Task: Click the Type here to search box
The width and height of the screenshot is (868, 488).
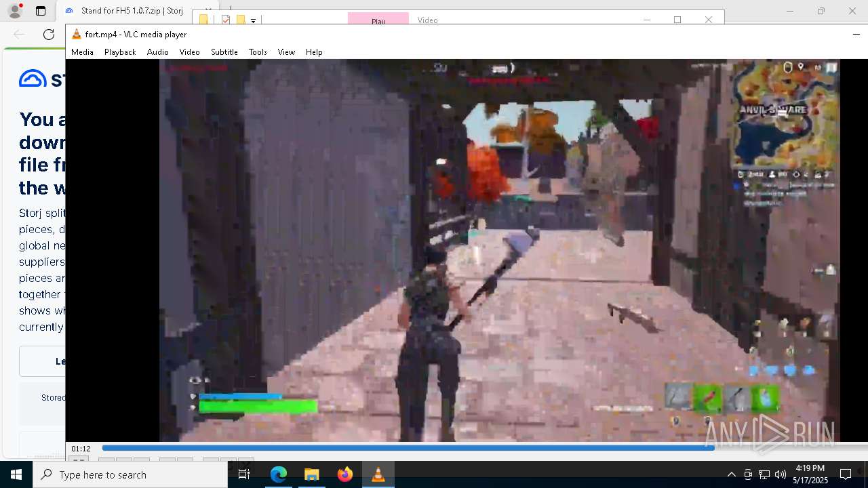Action: pos(130,474)
